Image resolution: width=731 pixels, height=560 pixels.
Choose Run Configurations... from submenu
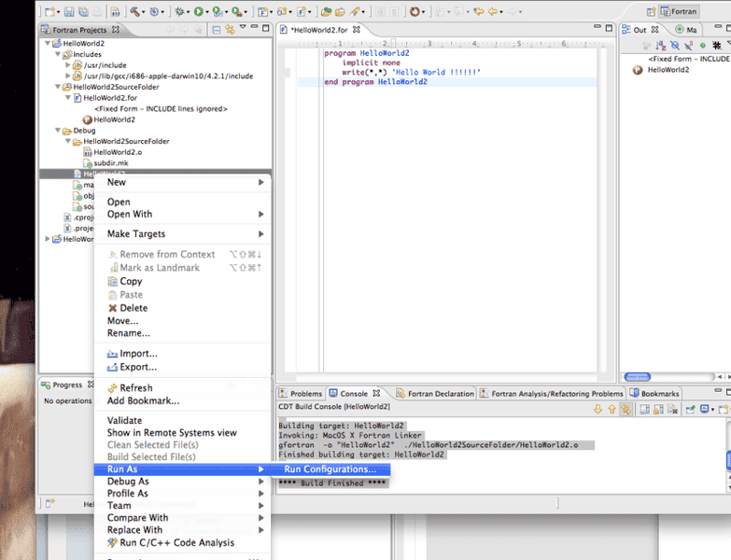pyautogui.click(x=330, y=469)
